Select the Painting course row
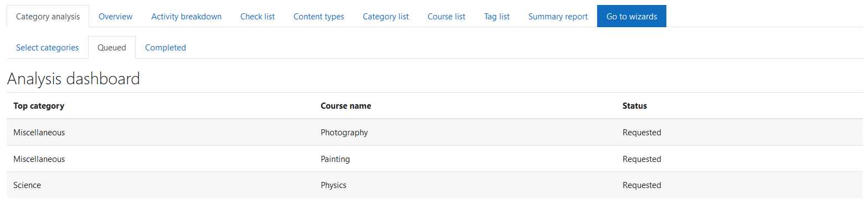 (434, 159)
